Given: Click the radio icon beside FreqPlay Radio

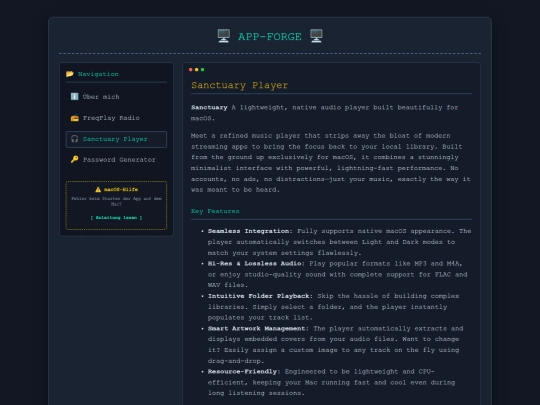Looking at the screenshot, I should [x=74, y=118].
